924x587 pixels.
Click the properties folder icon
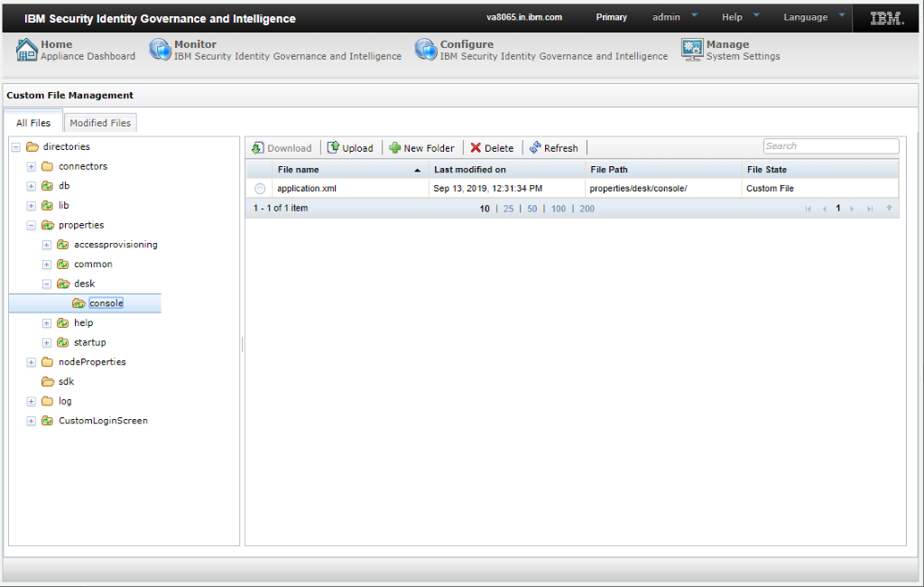click(x=48, y=225)
